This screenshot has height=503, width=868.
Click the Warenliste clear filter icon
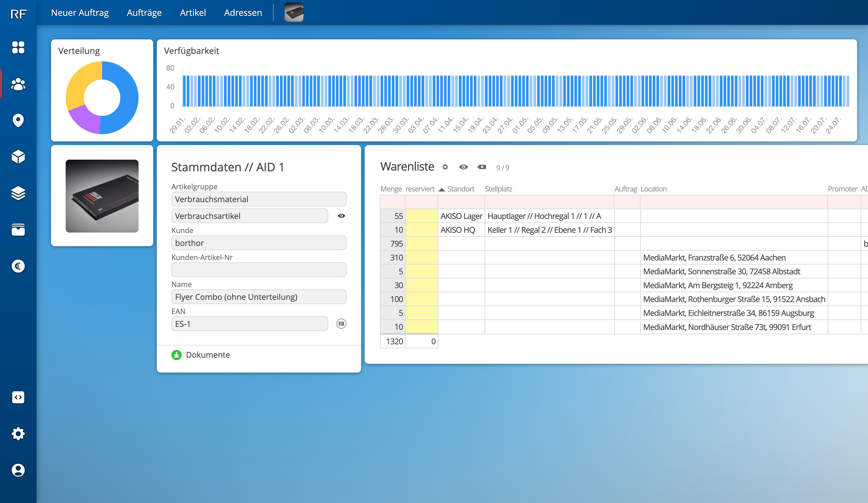click(481, 167)
